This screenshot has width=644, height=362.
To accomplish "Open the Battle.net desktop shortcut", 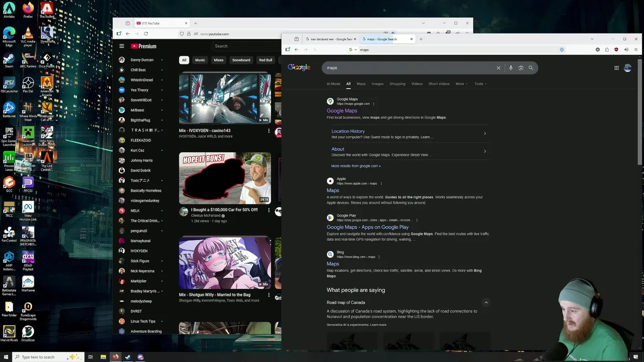I will [x=9, y=110].
